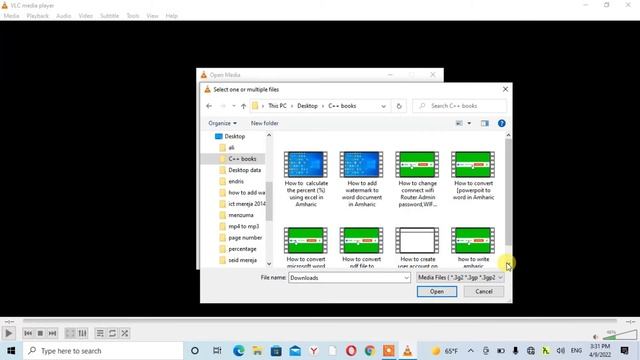Image resolution: width=640 pixels, height=360 pixels.
Task: Go back in file dialog
Action: tap(209, 106)
